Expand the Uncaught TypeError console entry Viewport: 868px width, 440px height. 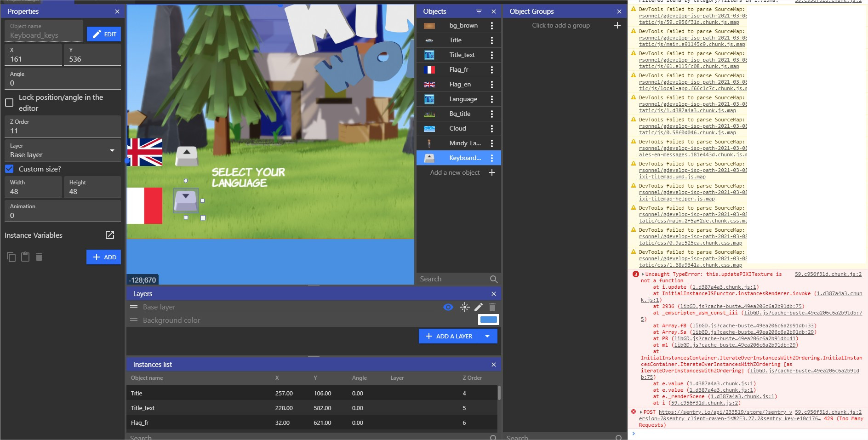coord(642,274)
